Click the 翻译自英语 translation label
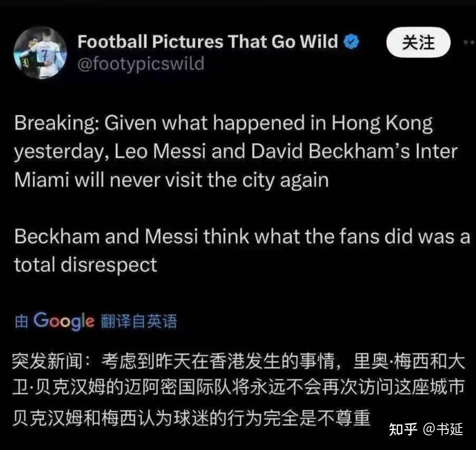This screenshot has width=476, height=450. [x=139, y=322]
